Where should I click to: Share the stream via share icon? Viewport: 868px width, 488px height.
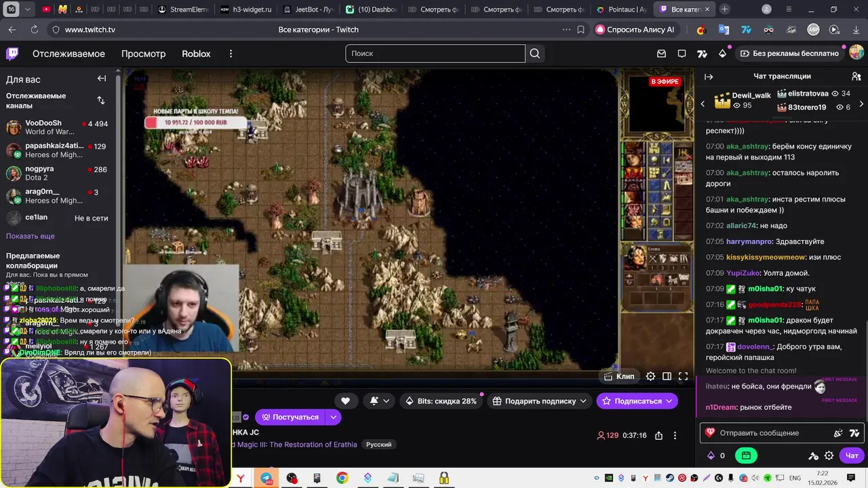(658, 436)
